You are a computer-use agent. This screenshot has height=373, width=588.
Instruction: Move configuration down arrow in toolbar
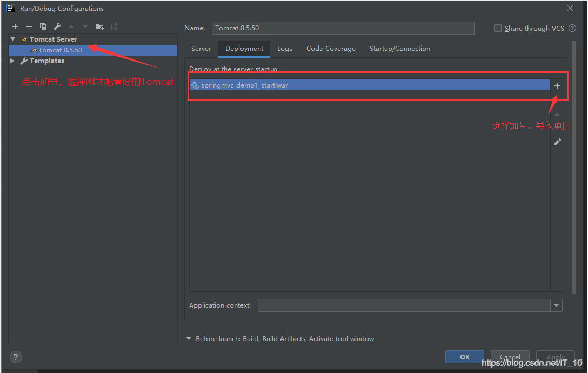click(x=85, y=26)
